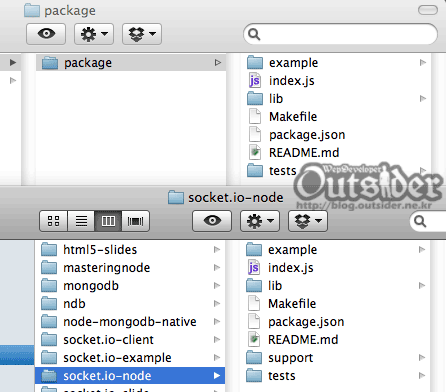
Task: Open Action gear menu in socket.io-node window
Action: (260, 221)
